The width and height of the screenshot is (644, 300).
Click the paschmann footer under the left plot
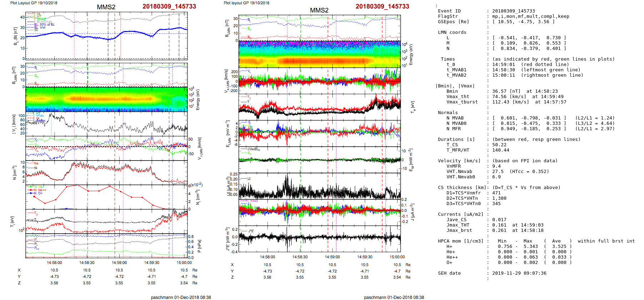(x=181, y=298)
